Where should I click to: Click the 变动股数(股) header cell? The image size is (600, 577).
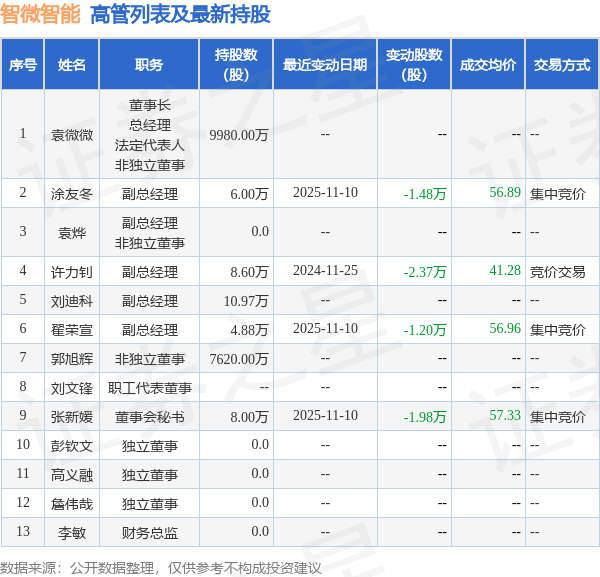pos(414,64)
